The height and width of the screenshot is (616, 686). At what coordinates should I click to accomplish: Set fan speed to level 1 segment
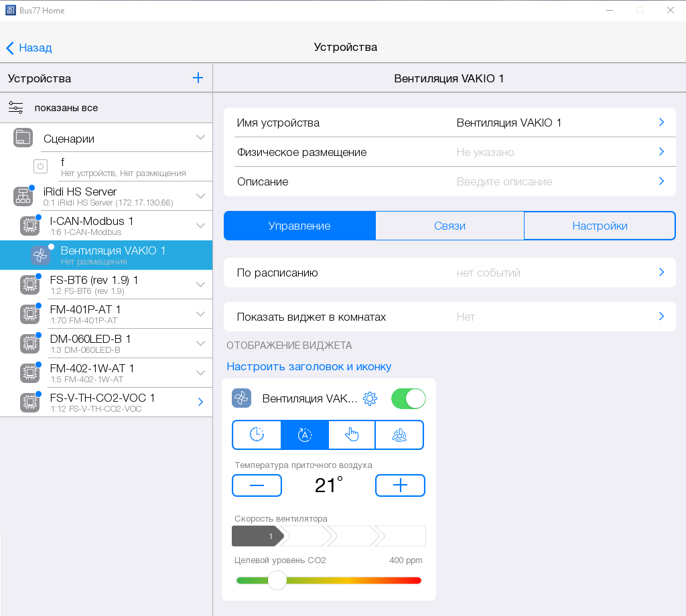pyautogui.click(x=258, y=536)
